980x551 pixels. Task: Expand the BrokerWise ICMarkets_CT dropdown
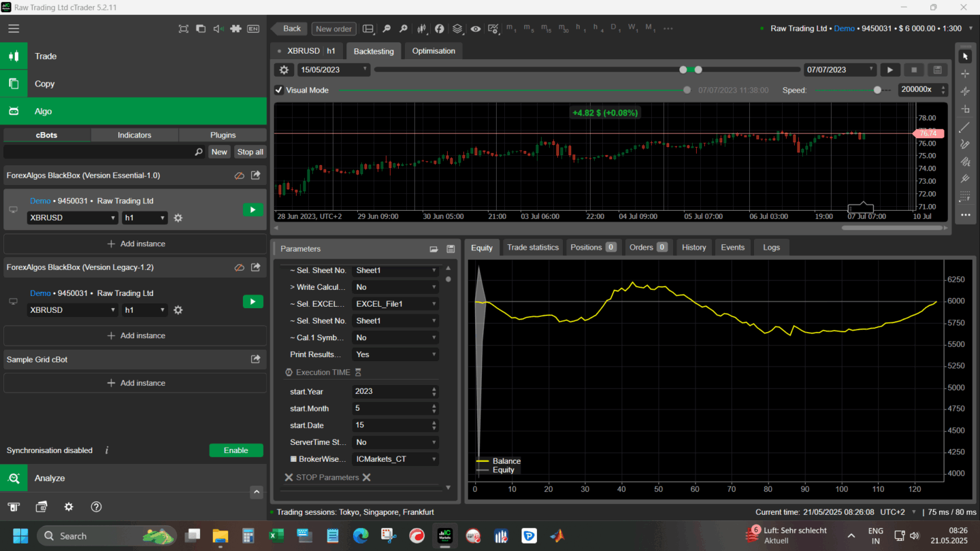(x=395, y=459)
